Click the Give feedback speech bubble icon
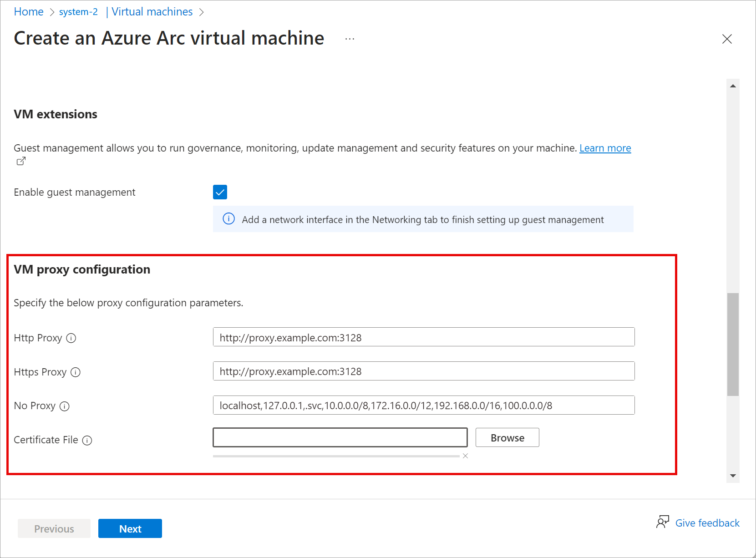Viewport: 756px width, 558px height. (x=664, y=522)
